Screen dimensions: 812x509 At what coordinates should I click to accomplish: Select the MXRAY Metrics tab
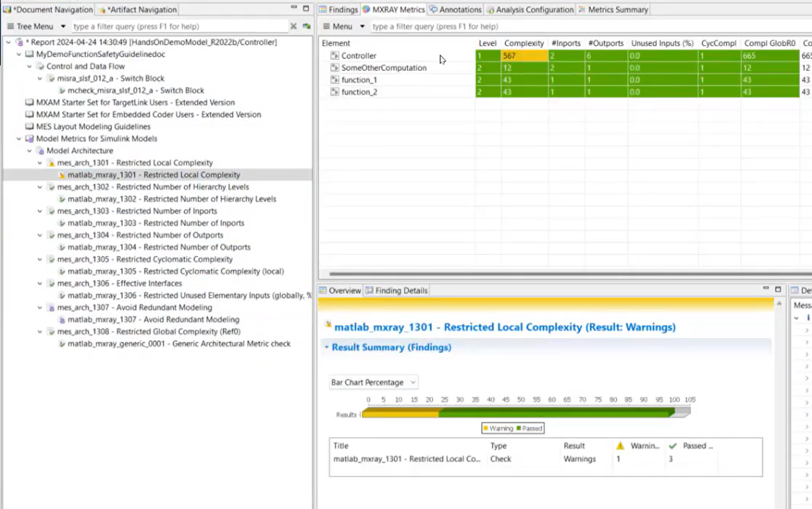(394, 10)
